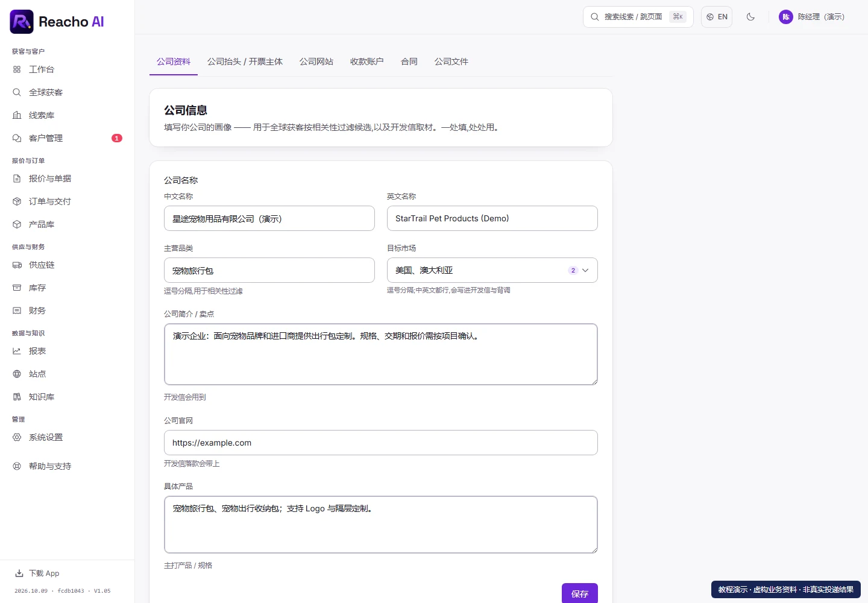
Task: Click the 陈 avatar circle
Action: 786,17
